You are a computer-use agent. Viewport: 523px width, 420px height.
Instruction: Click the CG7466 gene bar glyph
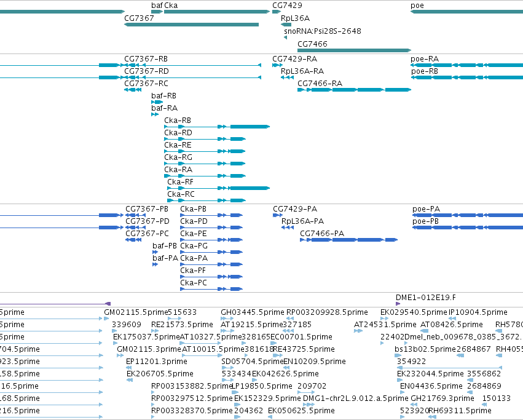click(x=354, y=50)
